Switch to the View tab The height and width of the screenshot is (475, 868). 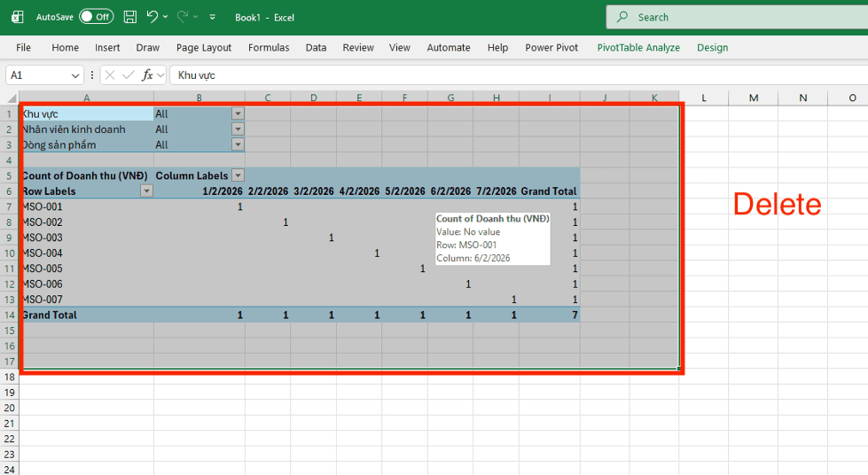coord(400,48)
